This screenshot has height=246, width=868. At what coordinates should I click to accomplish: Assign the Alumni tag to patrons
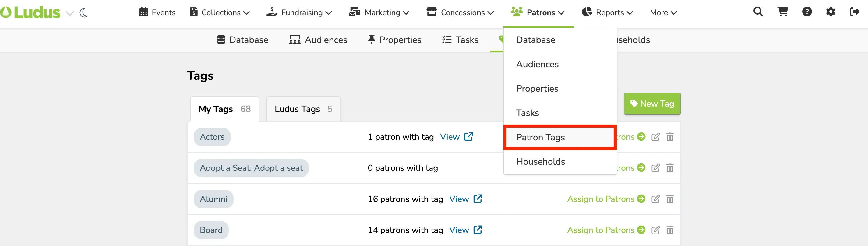pos(606,199)
